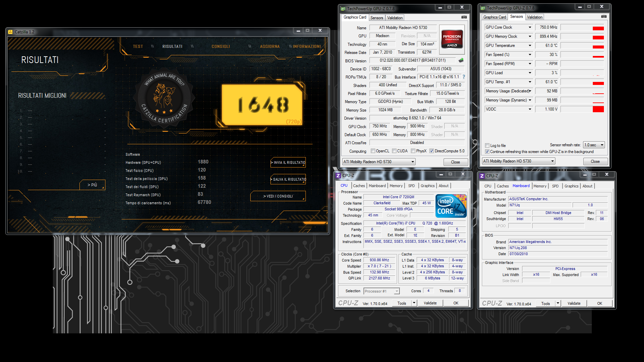644x362 pixels.
Task: Toggle the PhysX checkbox
Action: (413, 151)
